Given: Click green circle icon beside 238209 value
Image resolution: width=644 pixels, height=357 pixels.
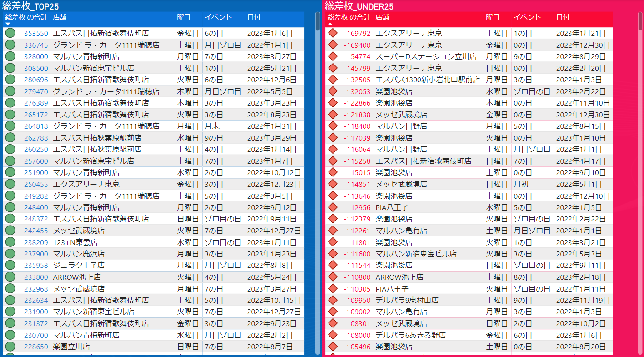Looking at the screenshot, I should point(10,242).
